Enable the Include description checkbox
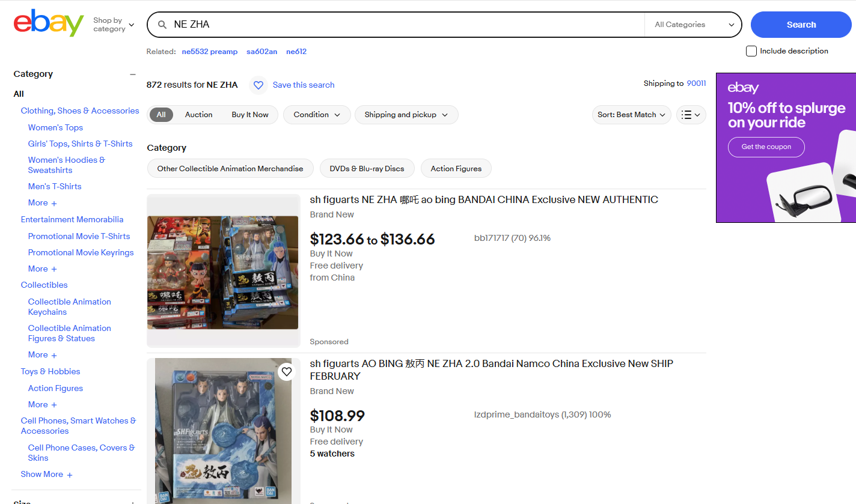This screenshot has height=504, width=856. tap(751, 51)
